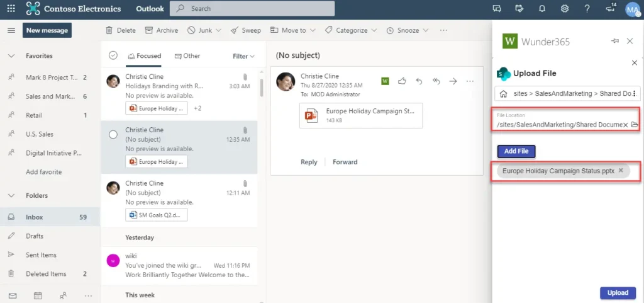Open the Office app launcher grid
Viewport: 644px width, 303px height.
click(11, 9)
